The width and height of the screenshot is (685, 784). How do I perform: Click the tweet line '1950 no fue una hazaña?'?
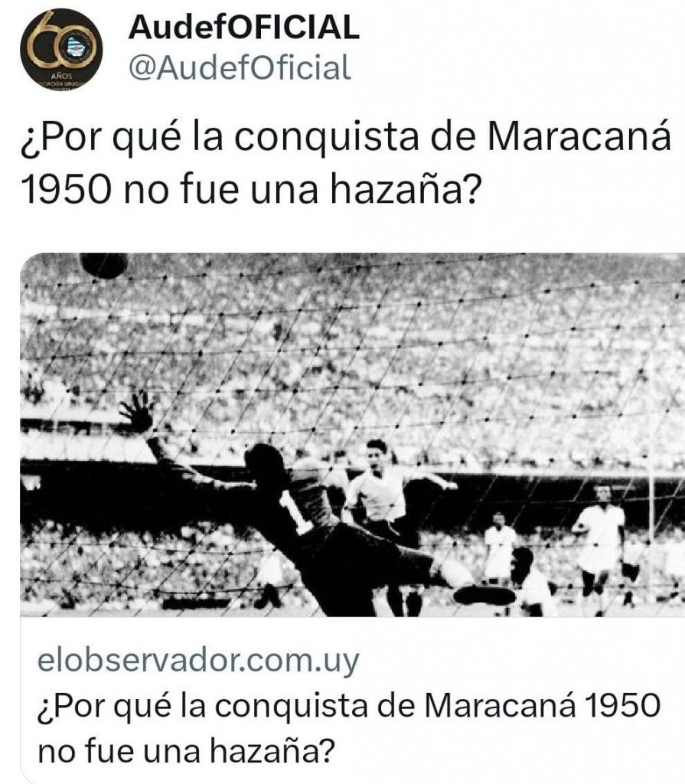(252, 189)
